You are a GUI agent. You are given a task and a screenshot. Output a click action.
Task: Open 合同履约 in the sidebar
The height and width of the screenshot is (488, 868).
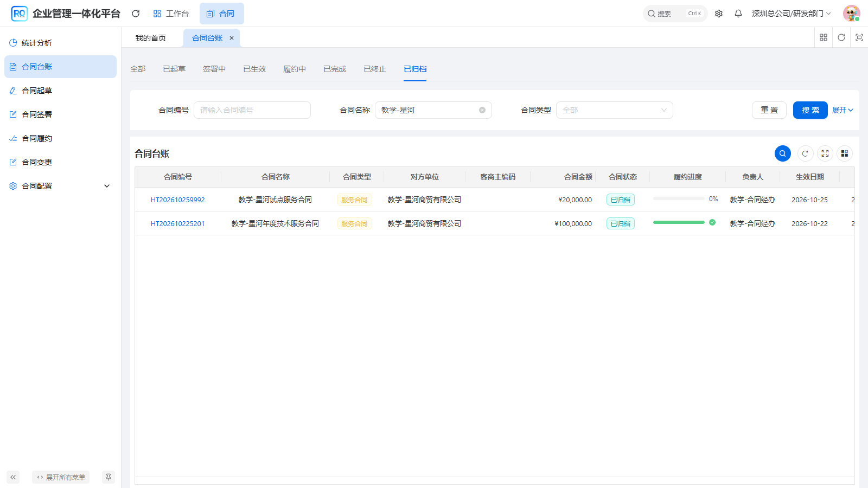60,138
